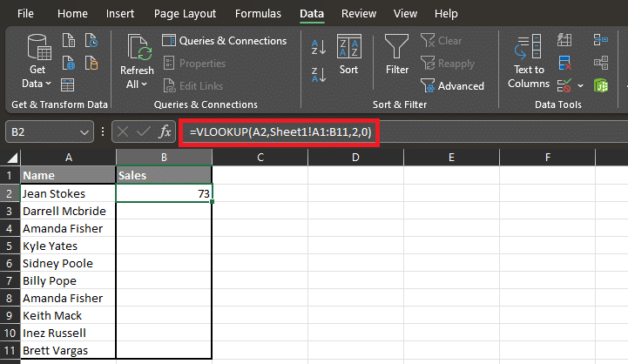
Task: Click the cell 'Darrell Mcbride'
Action: pyautogui.click(x=68, y=211)
